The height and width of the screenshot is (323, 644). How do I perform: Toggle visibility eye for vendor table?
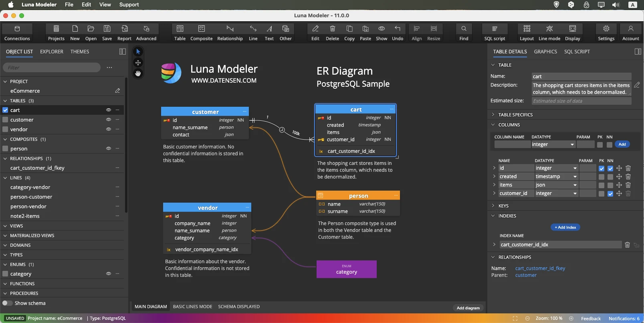(108, 129)
